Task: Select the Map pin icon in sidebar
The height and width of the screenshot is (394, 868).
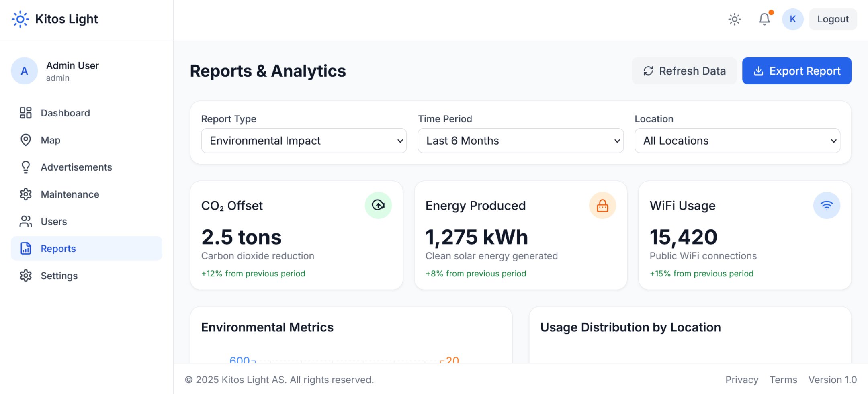Action: pos(26,140)
